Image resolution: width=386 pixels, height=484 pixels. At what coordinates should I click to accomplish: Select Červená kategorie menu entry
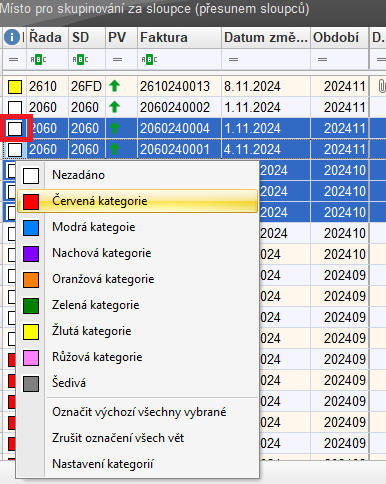pyautogui.click(x=137, y=201)
